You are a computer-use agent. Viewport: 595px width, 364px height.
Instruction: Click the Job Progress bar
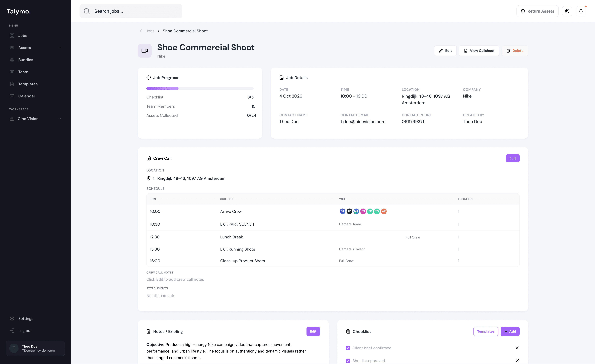pos(200,88)
